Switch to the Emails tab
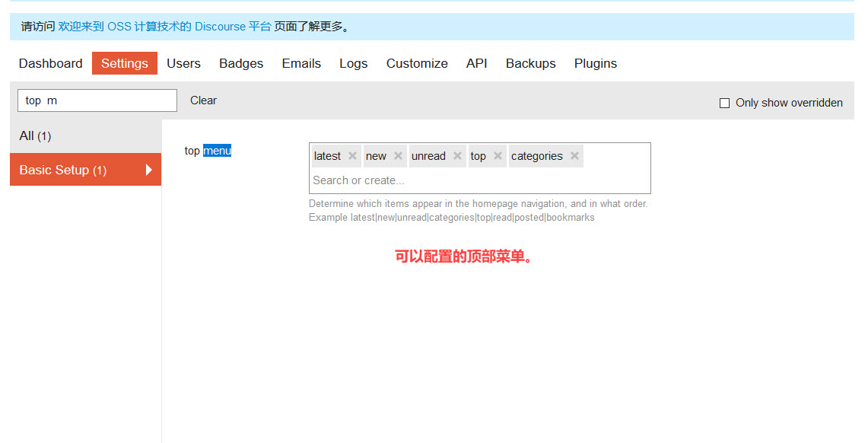 [x=301, y=63]
